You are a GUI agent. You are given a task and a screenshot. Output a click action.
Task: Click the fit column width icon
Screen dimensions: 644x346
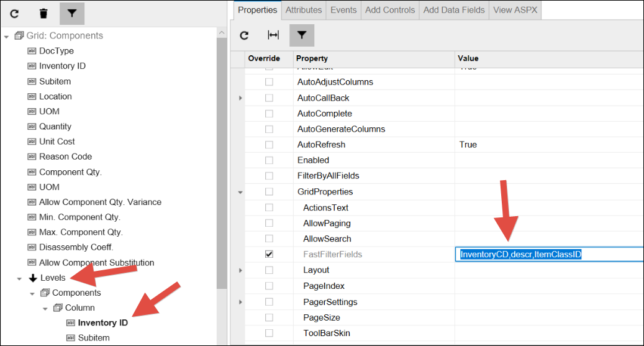[273, 35]
